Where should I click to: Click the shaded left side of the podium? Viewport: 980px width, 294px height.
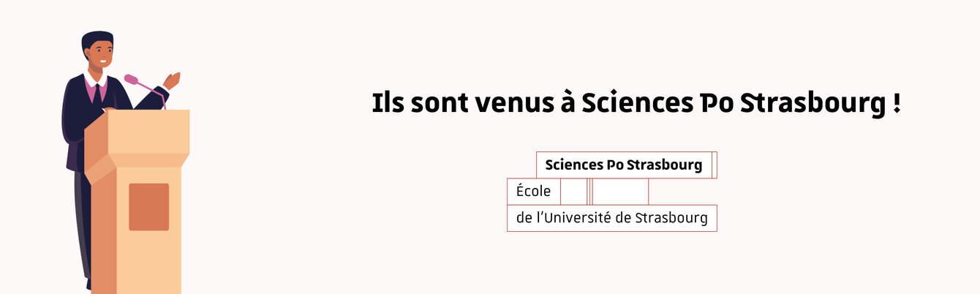click(x=99, y=227)
